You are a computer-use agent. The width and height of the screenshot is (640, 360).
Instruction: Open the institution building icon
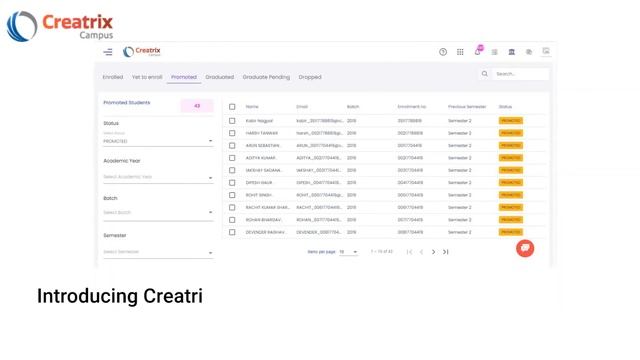[511, 52]
